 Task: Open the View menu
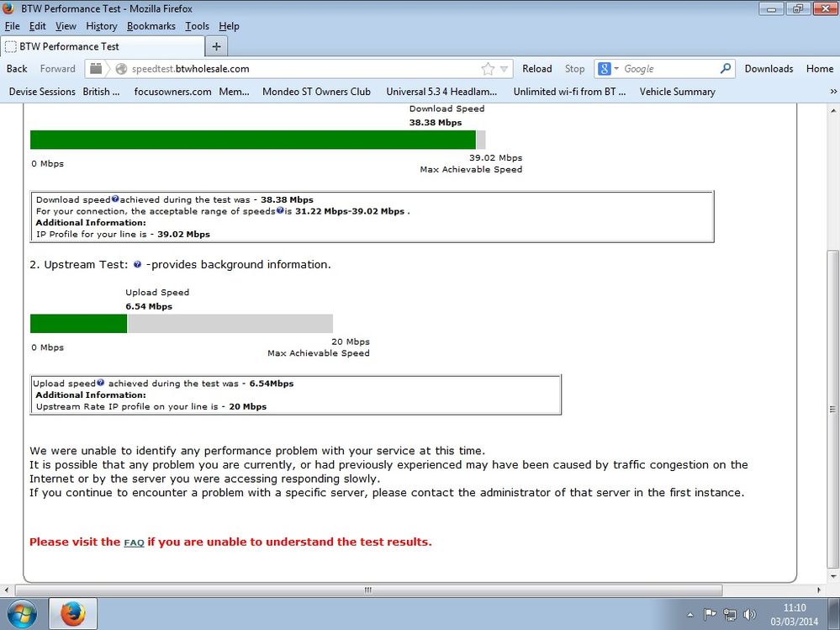point(66,26)
